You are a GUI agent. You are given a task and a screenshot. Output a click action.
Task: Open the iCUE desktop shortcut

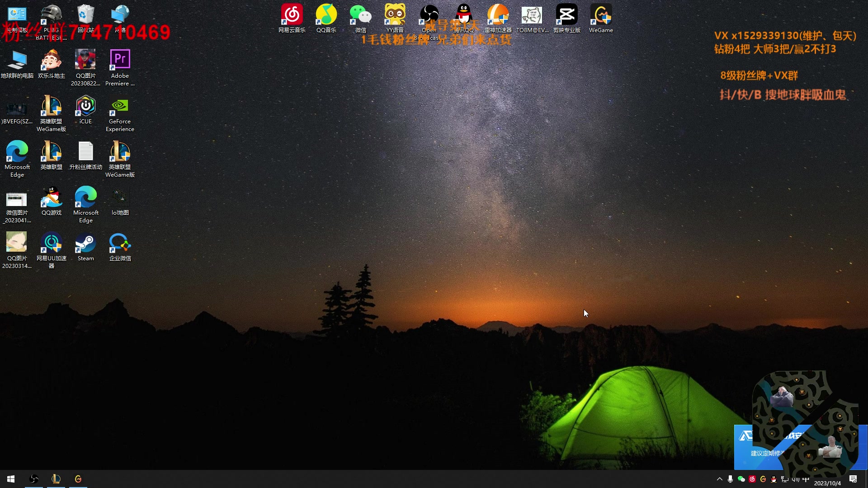coord(86,110)
